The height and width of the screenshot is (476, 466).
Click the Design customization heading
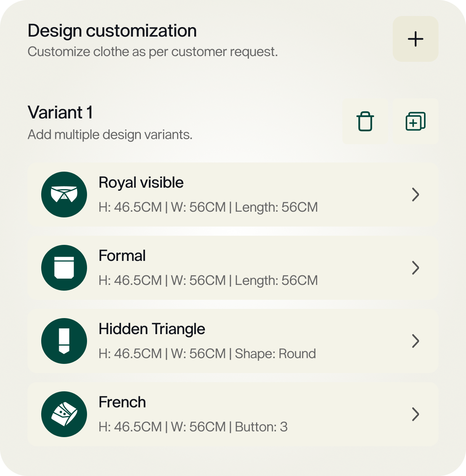(112, 31)
